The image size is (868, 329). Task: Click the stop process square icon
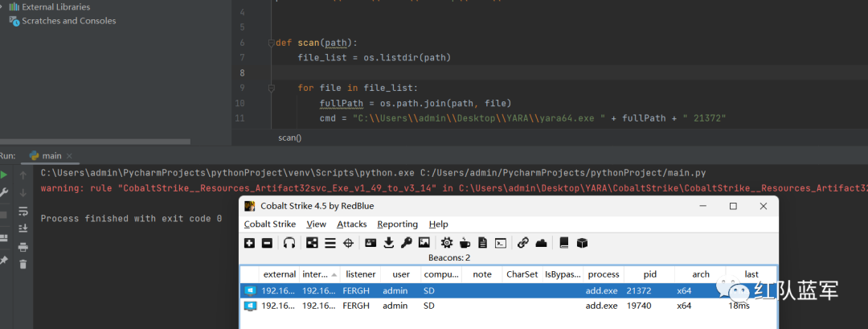[4, 214]
